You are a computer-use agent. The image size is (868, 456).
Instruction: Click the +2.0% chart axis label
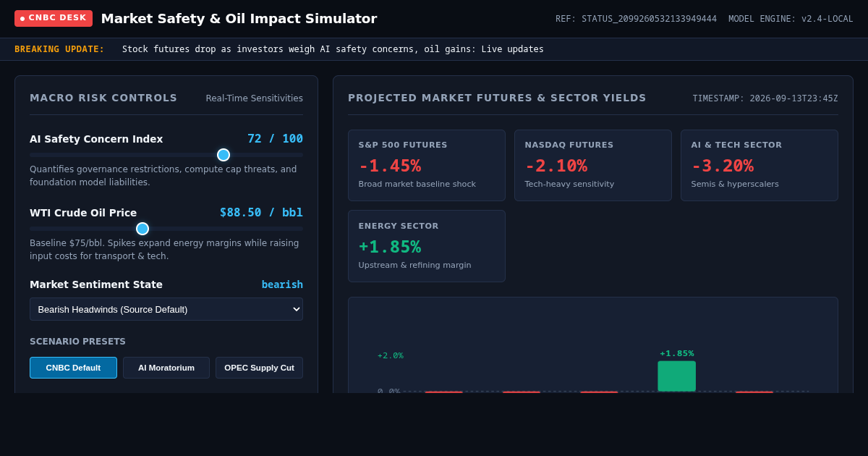click(x=391, y=356)
